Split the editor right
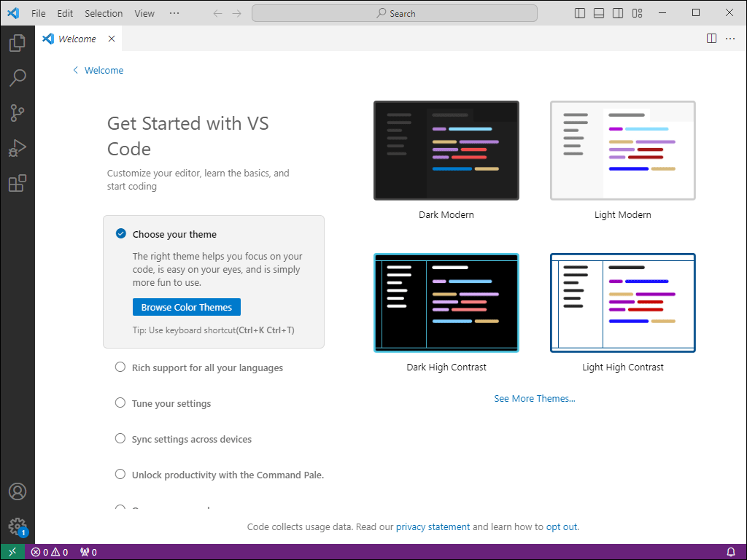This screenshot has height=560, width=747. click(711, 39)
